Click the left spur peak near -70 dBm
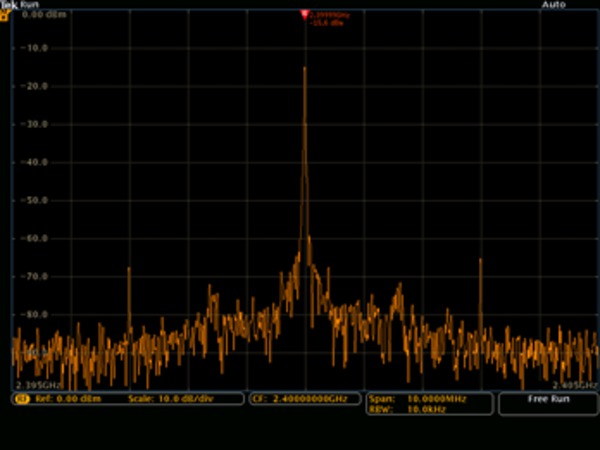The width and height of the screenshot is (600, 450). [x=129, y=270]
